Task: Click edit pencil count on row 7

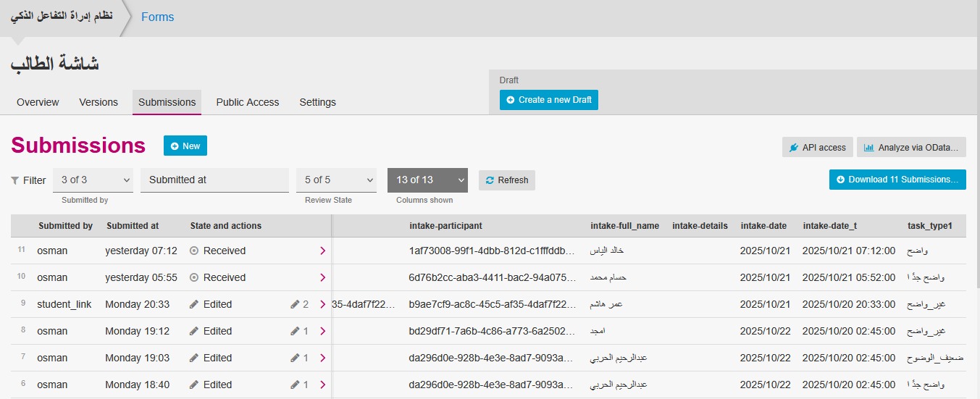Action: 299,358
